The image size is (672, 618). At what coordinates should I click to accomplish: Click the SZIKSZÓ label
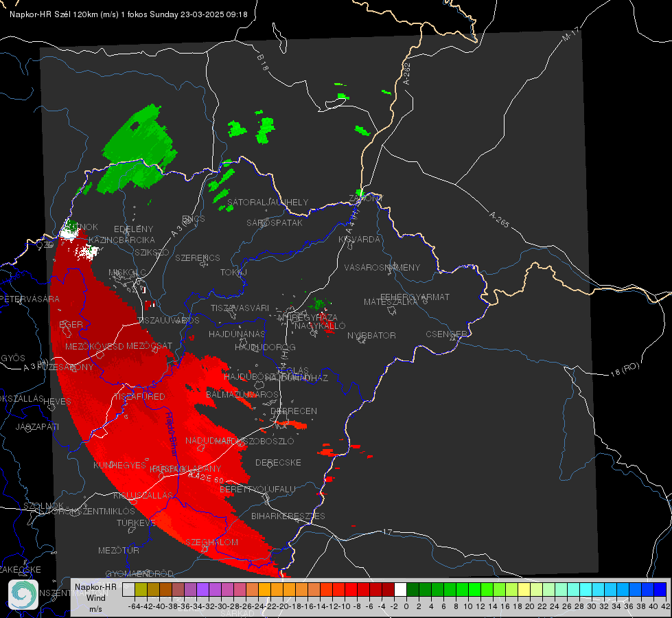tap(152, 252)
